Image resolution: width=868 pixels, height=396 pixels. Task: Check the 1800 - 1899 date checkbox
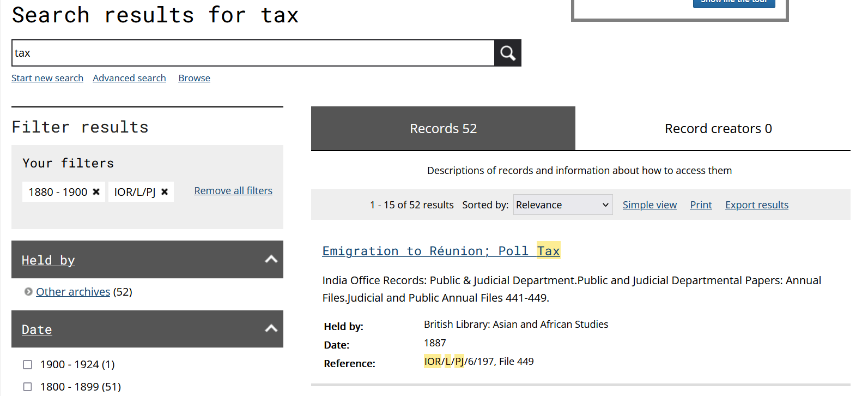pos(28,387)
